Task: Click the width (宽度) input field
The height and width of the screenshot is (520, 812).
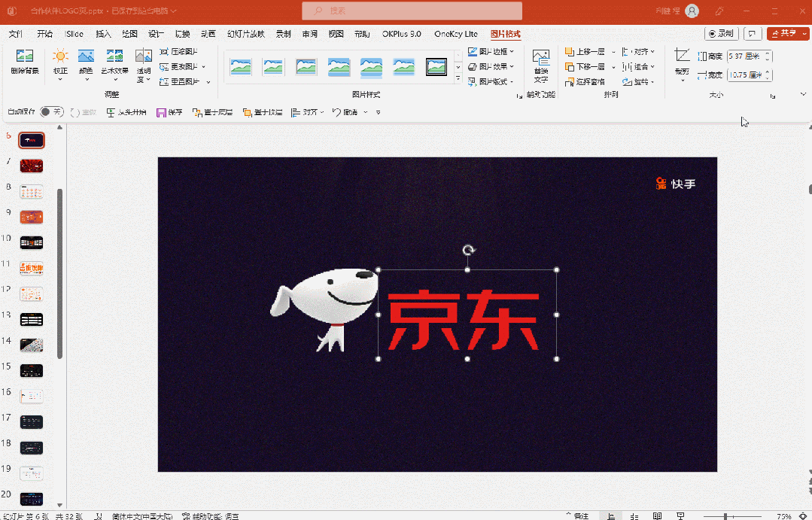Action: tap(745, 75)
